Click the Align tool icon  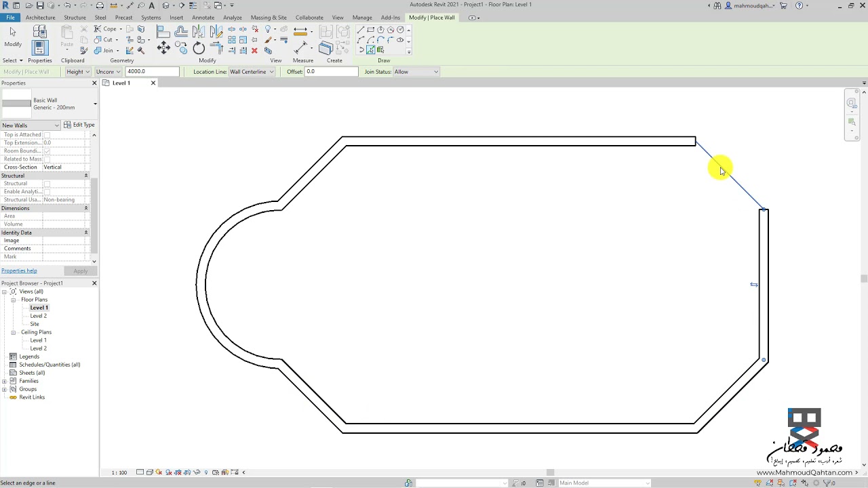pyautogui.click(x=163, y=31)
